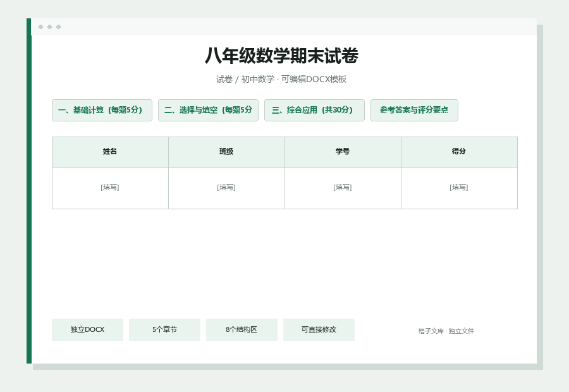The image size is (569, 392).
Task: Open the 二、选择与填空 section tab
Action: [208, 111]
